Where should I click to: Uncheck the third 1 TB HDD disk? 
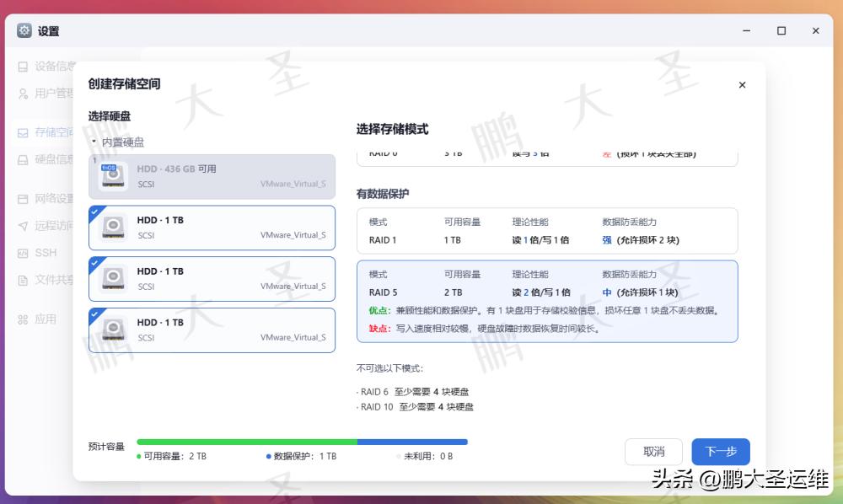(x=94, y=314)
